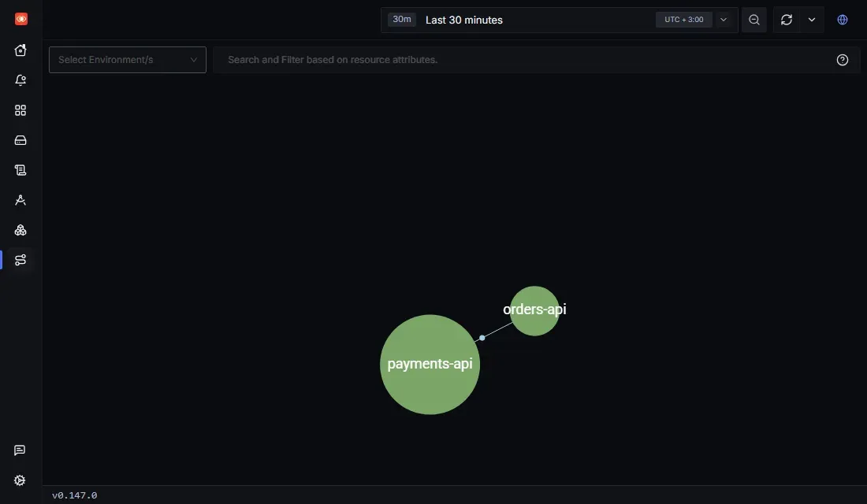
Task: Click the blue dot on the connecting edge
Action: click(482, 338)
